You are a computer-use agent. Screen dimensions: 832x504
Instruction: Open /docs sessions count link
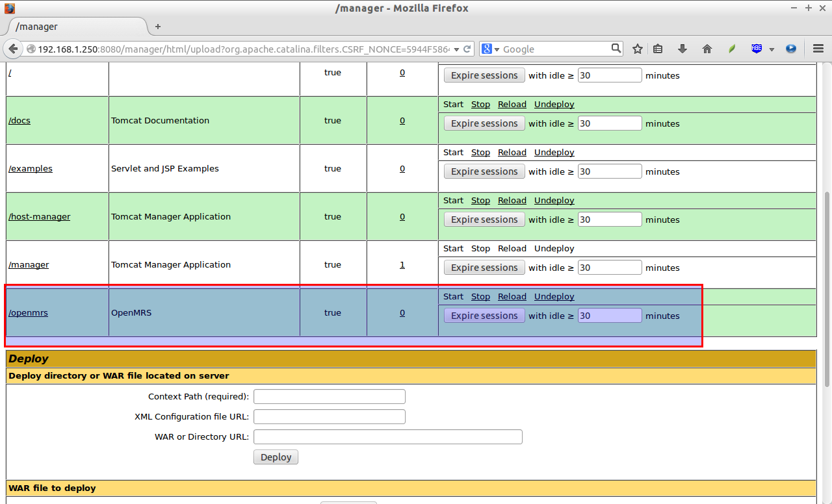pos(402,121)
